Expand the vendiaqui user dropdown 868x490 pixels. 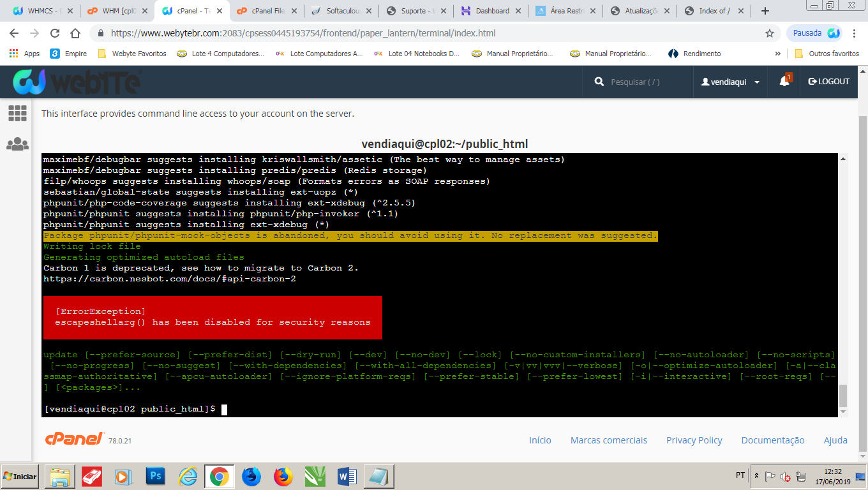click(730, 82)
